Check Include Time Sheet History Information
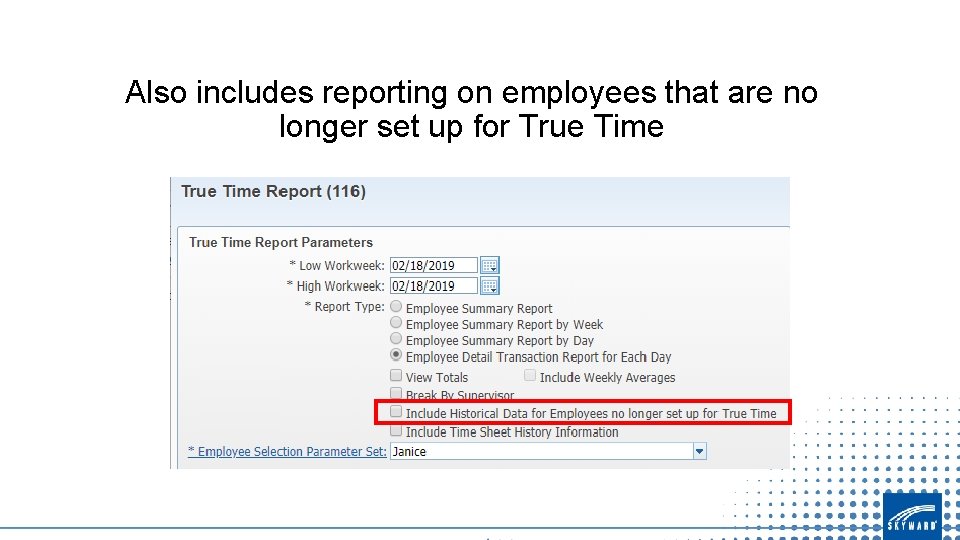Viewport: 960px width, 540px height. click(396, 430)
